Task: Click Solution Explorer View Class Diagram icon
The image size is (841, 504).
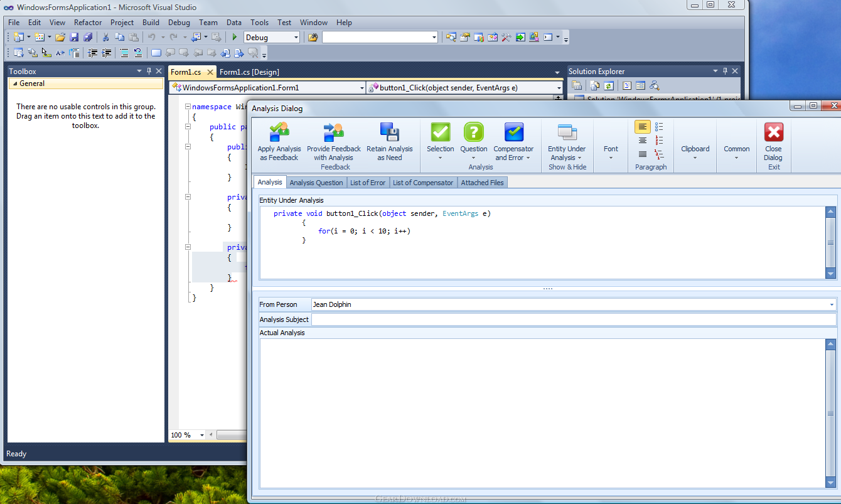Action: click(654, 86)
